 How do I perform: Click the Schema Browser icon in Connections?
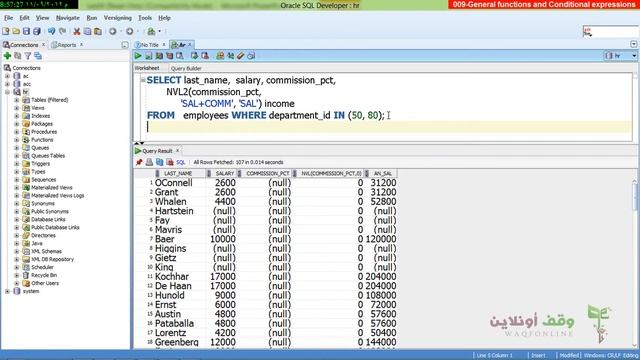[38, 56]
